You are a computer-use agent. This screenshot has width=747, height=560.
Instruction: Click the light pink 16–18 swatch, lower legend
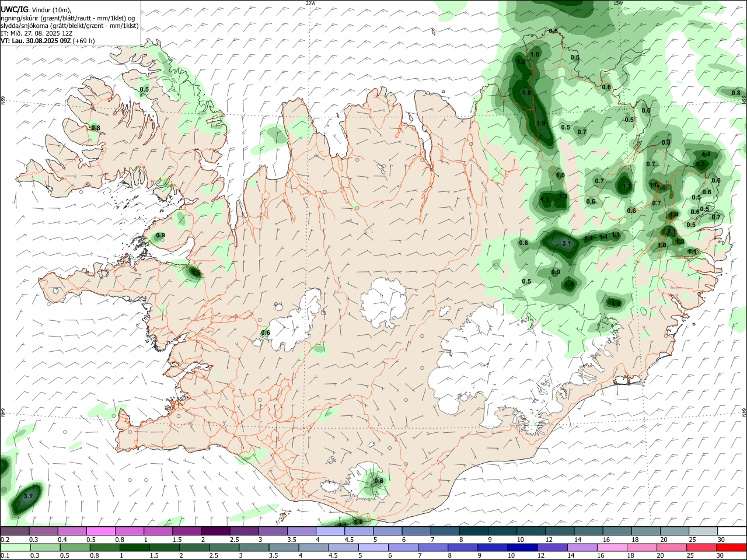[612, 547]
